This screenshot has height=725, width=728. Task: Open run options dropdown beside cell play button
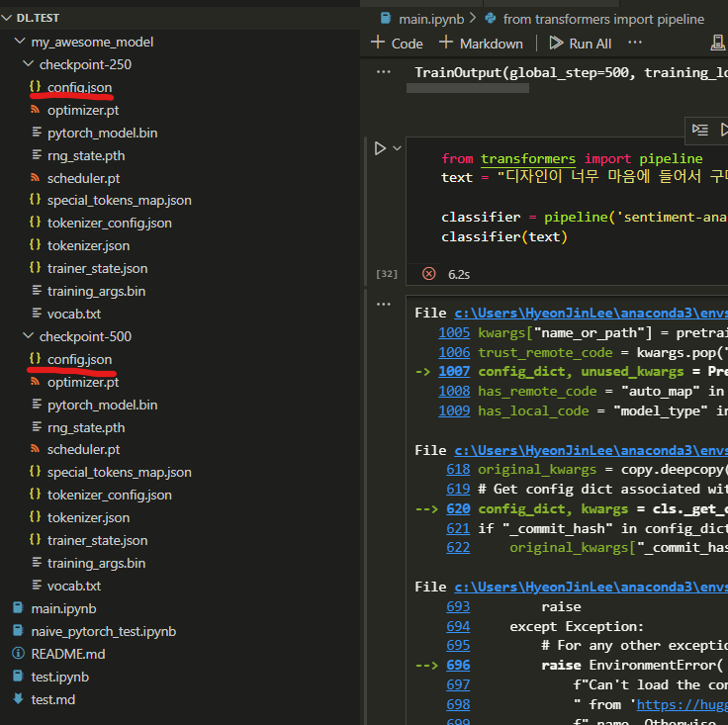(x=398, y=148)
